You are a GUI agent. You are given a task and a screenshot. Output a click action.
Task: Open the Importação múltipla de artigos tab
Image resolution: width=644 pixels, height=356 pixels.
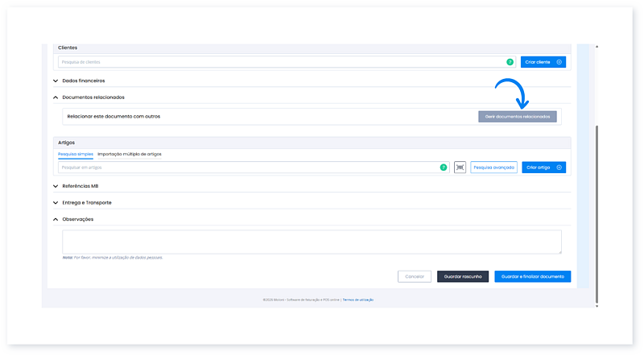click(130, 154)
